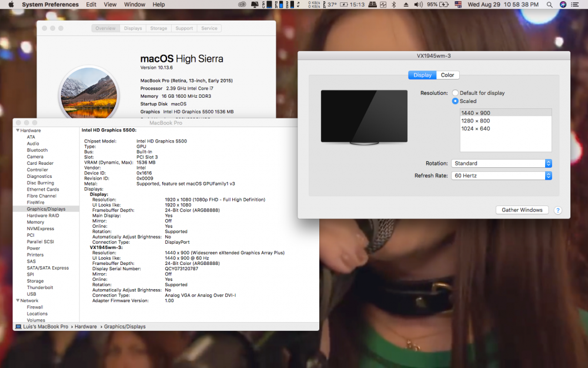This screenshot has height=368, width=588.
Task: Click the 37° temperature indicator
Action: (x=332, y=5)
